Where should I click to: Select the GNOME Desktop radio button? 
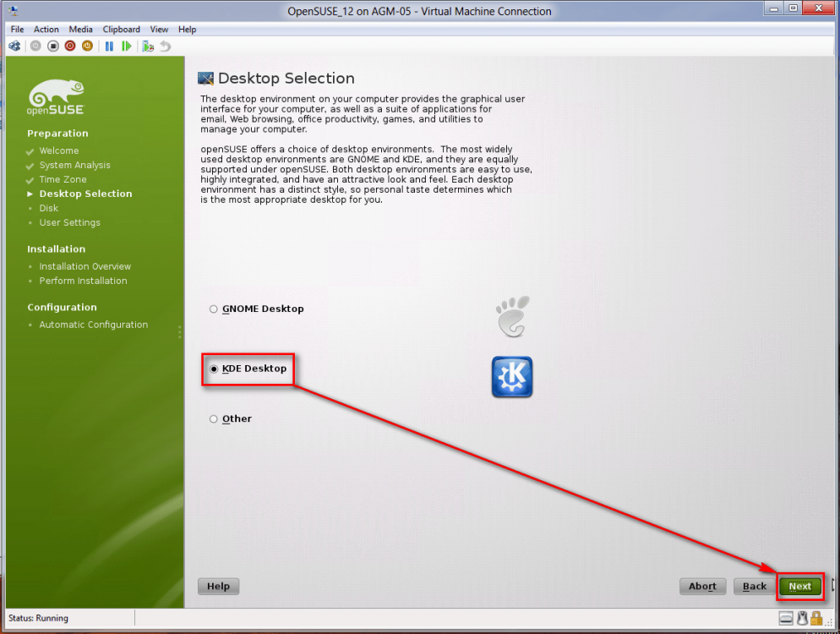(213, 309)
